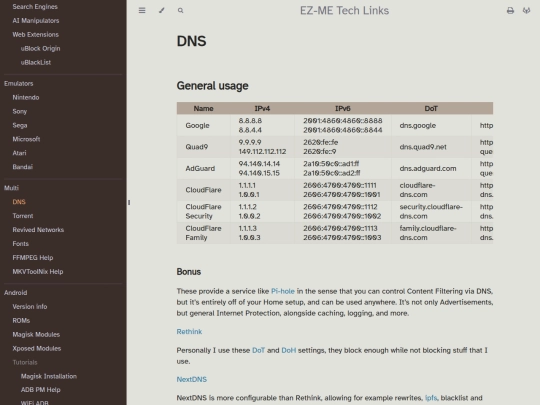540x405 pixels.
Task: Open Magisk Installation tutorial
Action: [x=49, y=376]
